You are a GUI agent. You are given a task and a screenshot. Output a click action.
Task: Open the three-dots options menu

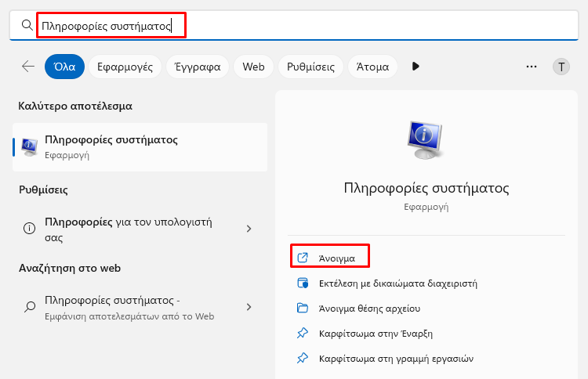click(532, 67)
